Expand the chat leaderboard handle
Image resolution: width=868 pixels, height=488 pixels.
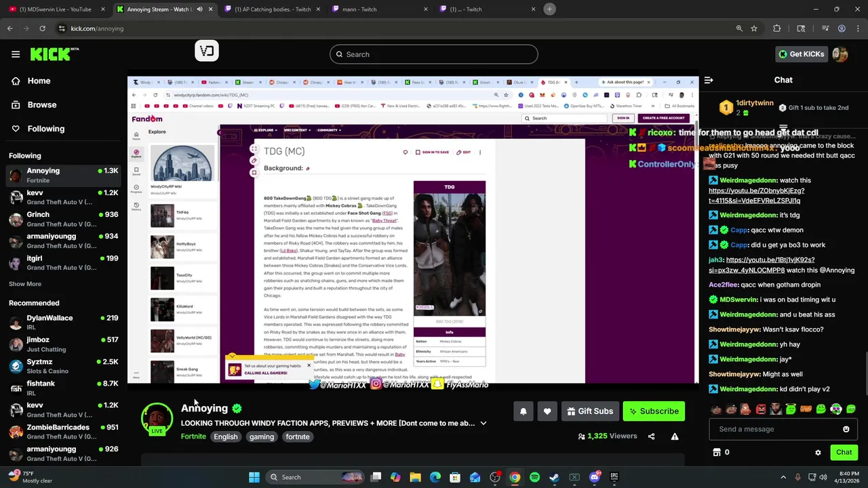[783, 127]
